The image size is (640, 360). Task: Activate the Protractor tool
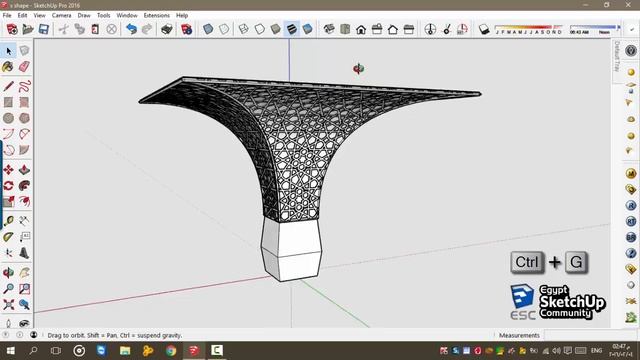[x=8, y=237]
